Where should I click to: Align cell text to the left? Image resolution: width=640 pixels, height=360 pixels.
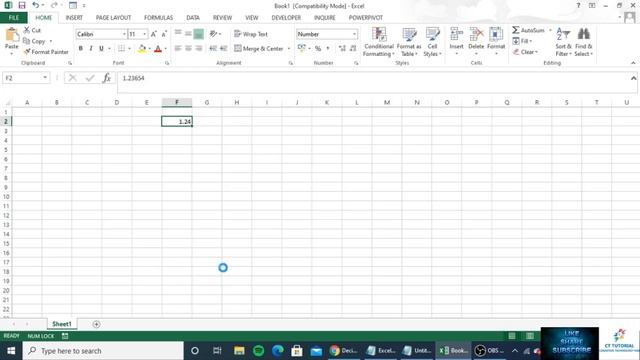coord(178,49)
